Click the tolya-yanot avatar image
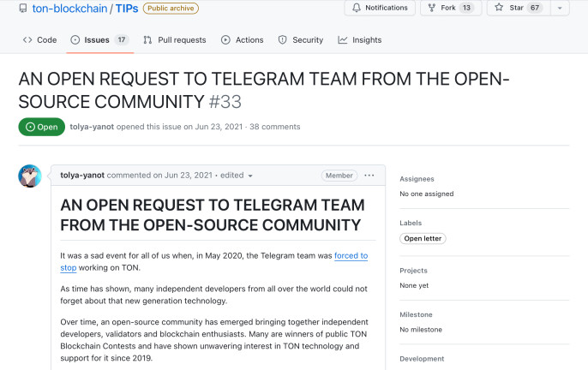The height and width of the screenshot is (370, 588). pos(30,176)
